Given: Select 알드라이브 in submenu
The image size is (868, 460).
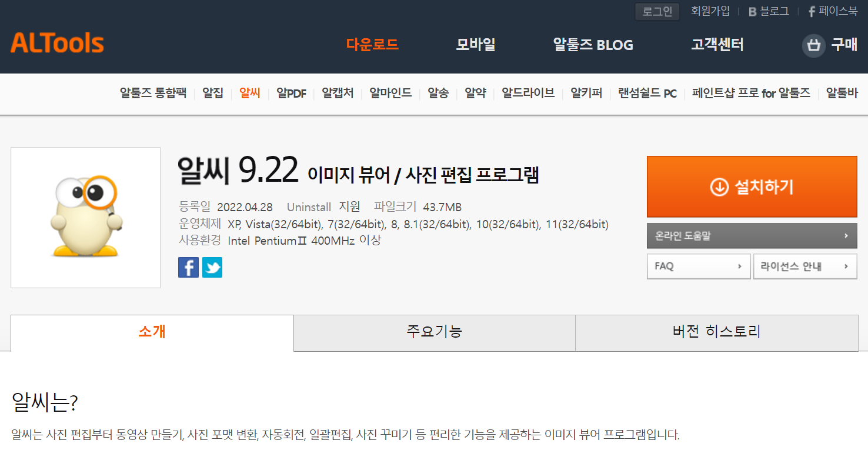Looking at the screenshot, I should [528, 93].
